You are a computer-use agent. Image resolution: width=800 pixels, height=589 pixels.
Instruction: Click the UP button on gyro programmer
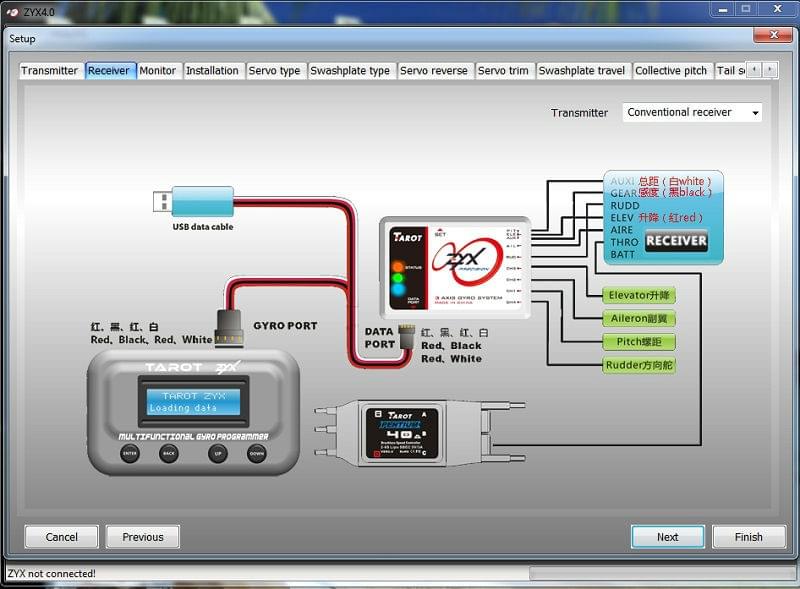(x=217, y=453)
